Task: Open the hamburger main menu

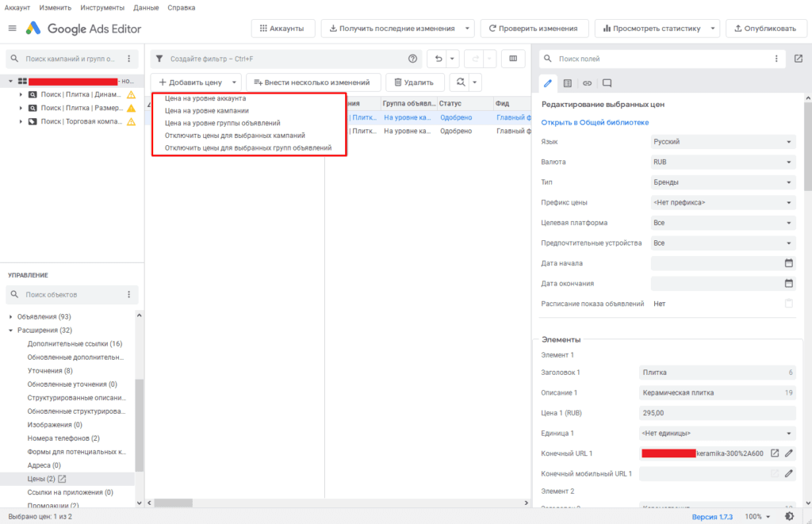Action: 13,29
